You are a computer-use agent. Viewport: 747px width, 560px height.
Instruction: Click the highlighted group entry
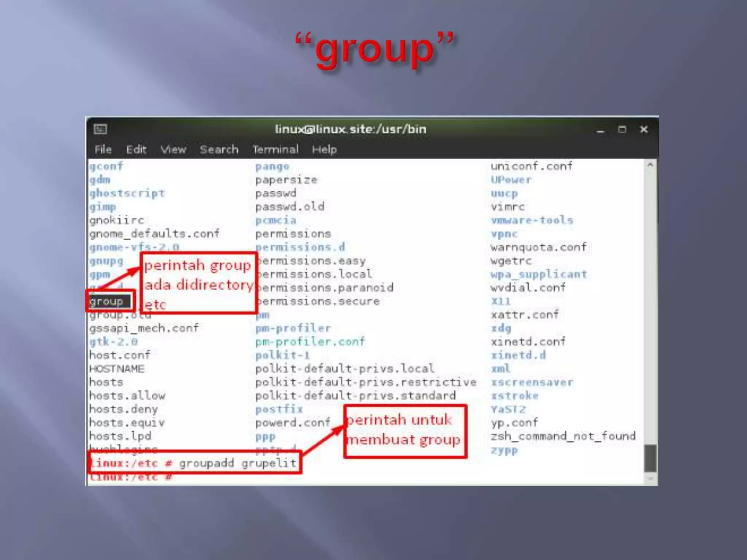[x=107, y=302]
